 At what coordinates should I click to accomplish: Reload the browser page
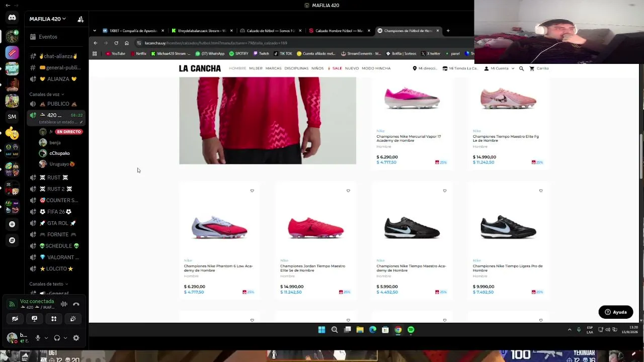click(x=116, y=43)
